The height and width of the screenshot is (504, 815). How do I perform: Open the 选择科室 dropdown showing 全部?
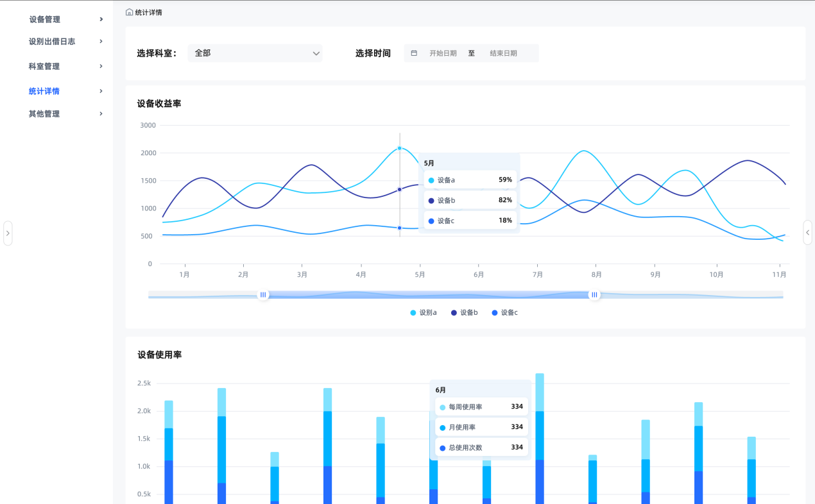pos(255,53)
